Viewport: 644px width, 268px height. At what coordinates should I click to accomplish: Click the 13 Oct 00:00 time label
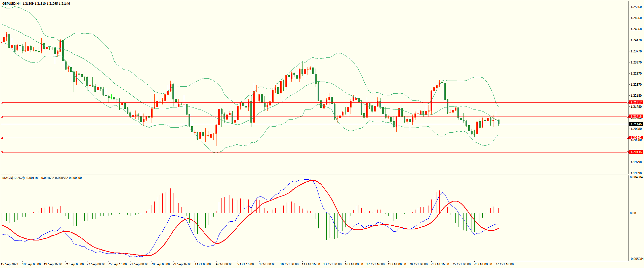332,264
